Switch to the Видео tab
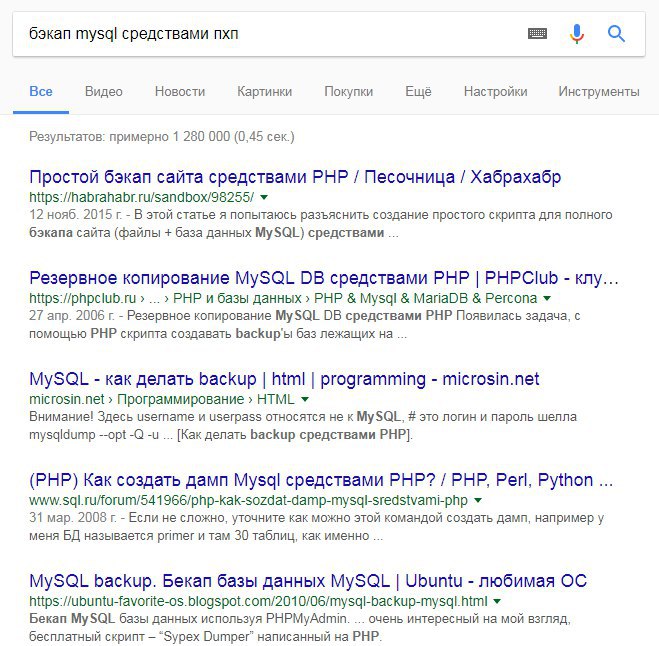659x646 pixels. coord(103,92)
